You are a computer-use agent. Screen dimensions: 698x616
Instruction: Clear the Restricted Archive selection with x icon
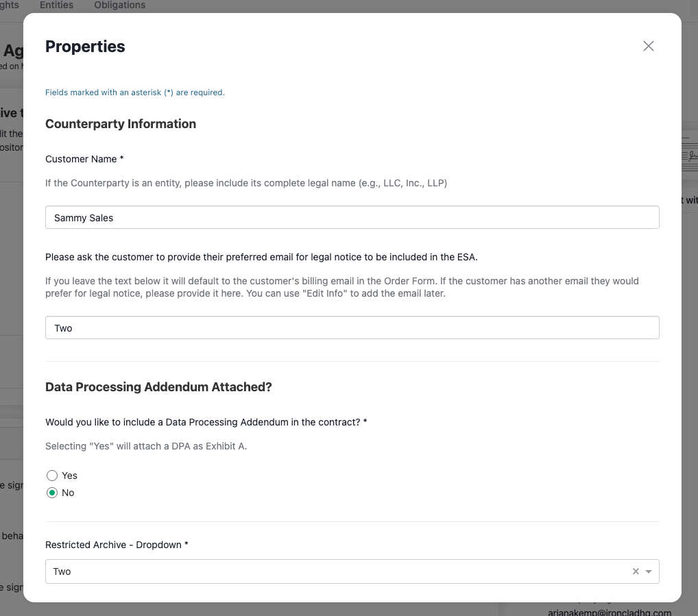point(635,571)
